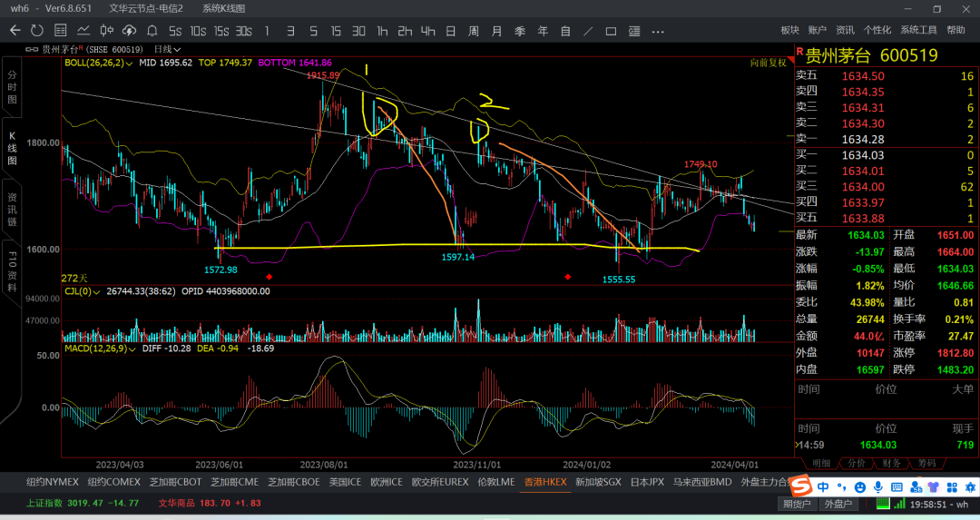Switch chart to 1h period
The image size is (980, 520).
click(382, 31)
